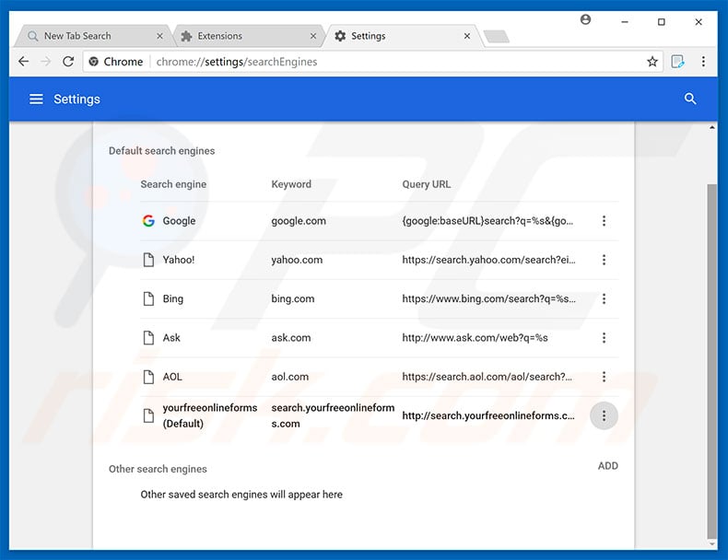Click the page icon beside Ask
The image size is (728, 560).
tap(148, 338)
